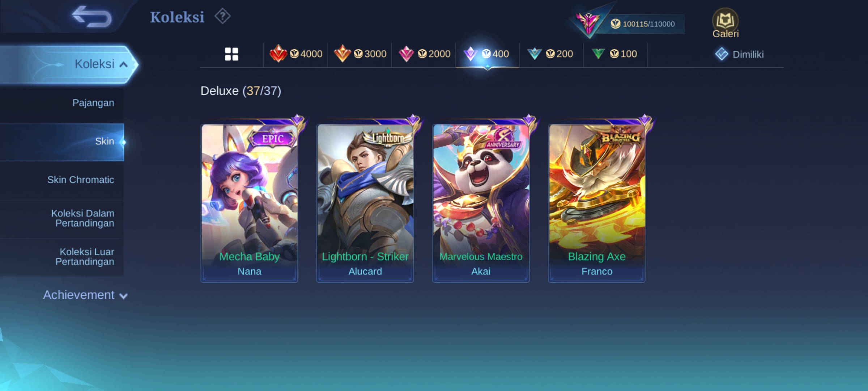Expand the Achievement sidebar section
This screenshot has height=391, width=868.
pyautogui.click(x=85, y=295)
